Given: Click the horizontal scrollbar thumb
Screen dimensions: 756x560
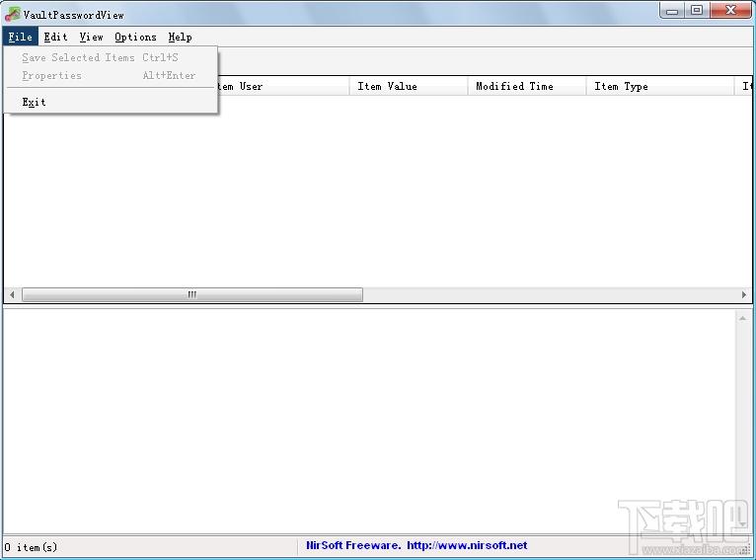Looking at the screenshot, I should 192,294.
